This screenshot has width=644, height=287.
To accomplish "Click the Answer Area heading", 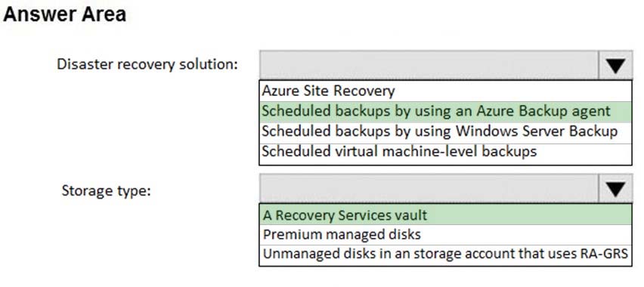I will coord(64,14).
